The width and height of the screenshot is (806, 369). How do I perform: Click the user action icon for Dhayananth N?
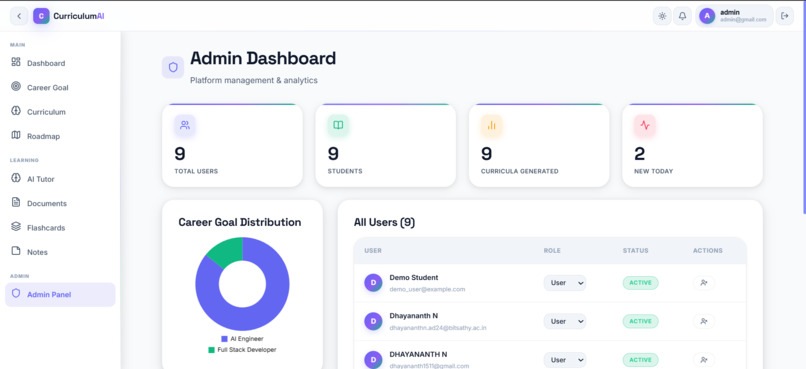coord(704,321)
